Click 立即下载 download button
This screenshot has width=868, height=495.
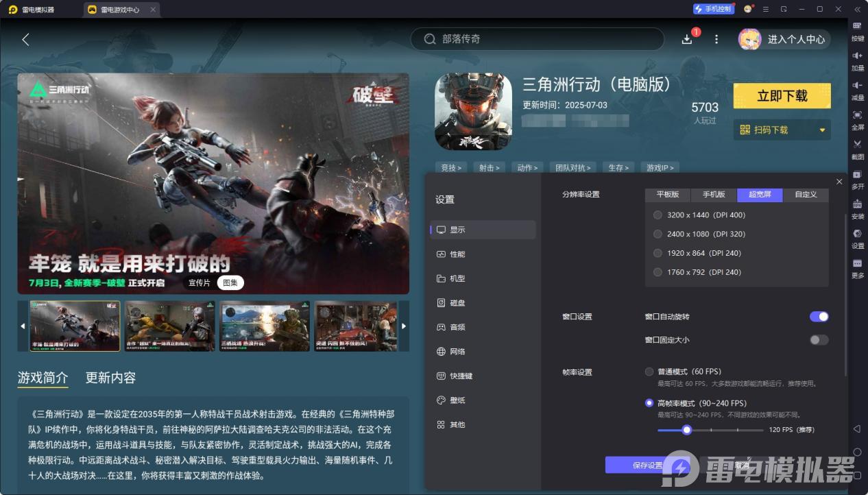(782, 96)
